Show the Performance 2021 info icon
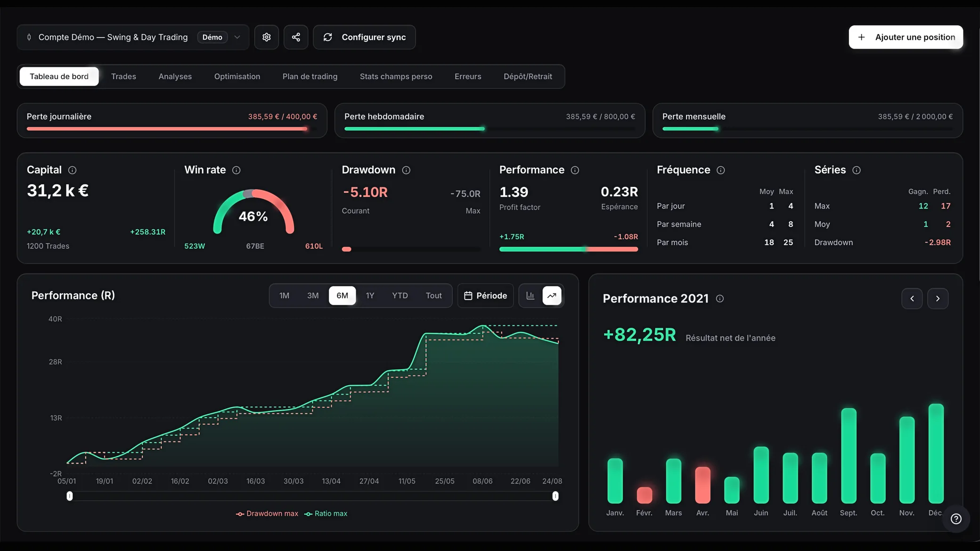980x551 pixels. click(x=720, y=299)
